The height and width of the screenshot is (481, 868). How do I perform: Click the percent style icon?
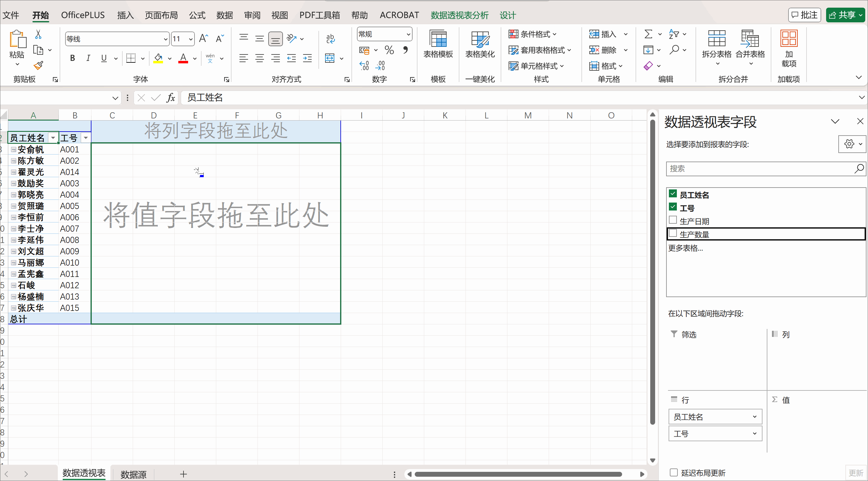point(389,50)
